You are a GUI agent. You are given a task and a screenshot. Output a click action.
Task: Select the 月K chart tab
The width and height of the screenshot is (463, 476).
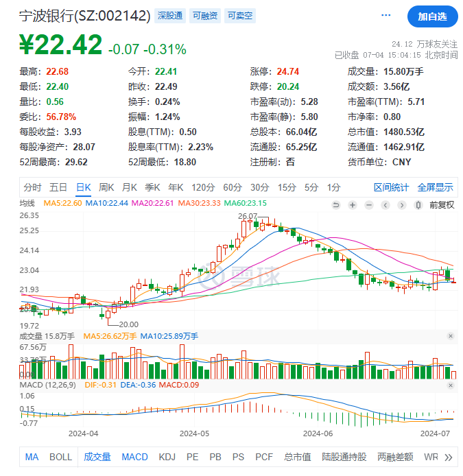130,187
